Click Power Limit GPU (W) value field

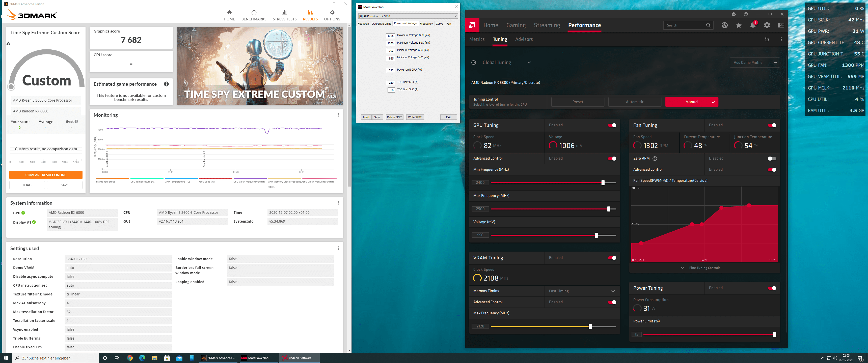pos(391,70)
